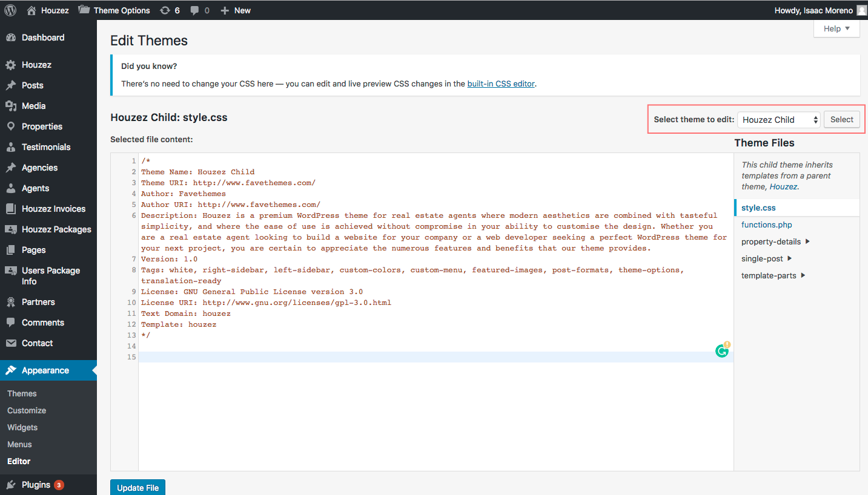This screenshot has width=868, height=495.
Task: Place cursor on empty line 15
Action: click(436, 357)
